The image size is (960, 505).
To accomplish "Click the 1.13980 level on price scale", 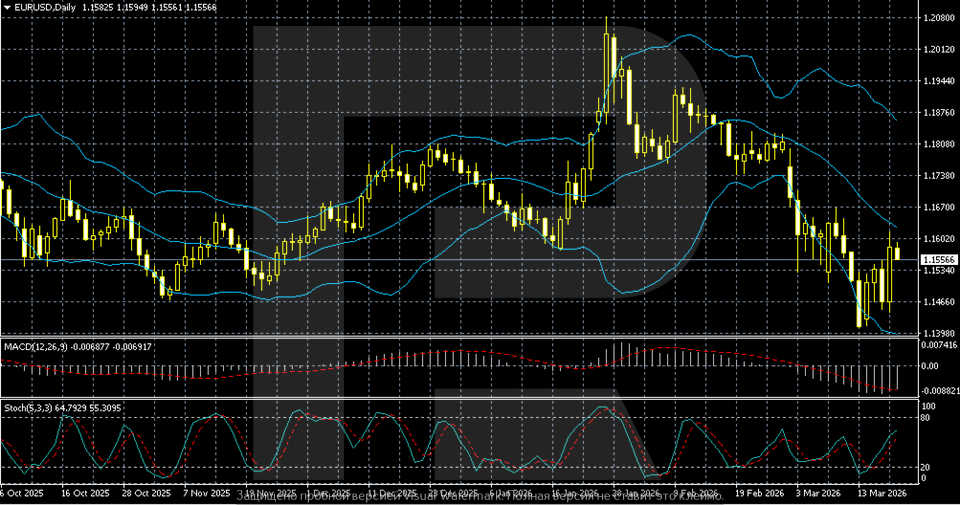I will pyautogui.click(x=937, y=333).
